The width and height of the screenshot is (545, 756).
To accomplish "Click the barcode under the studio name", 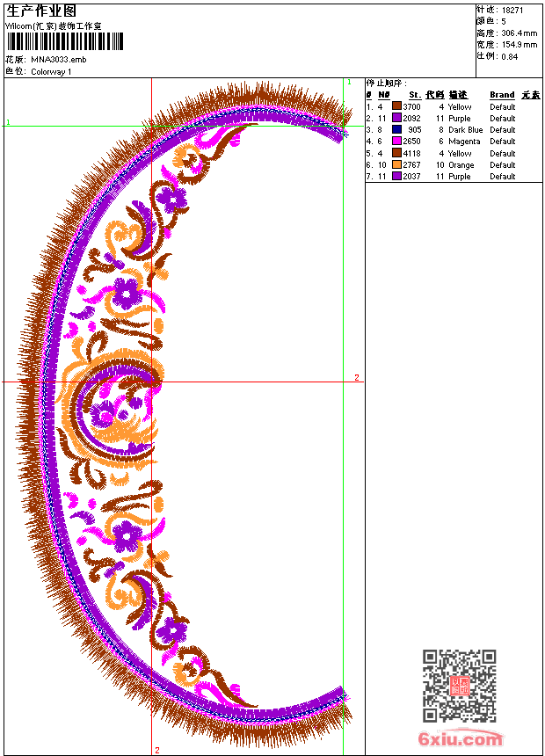I will [65, 41].
